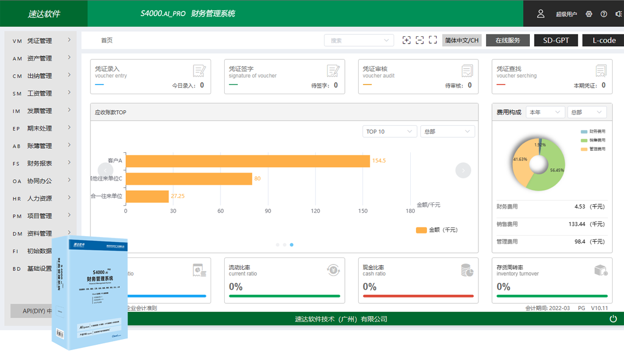
Task: Click the V10.11 version text
Action: (x=600, y=308)
